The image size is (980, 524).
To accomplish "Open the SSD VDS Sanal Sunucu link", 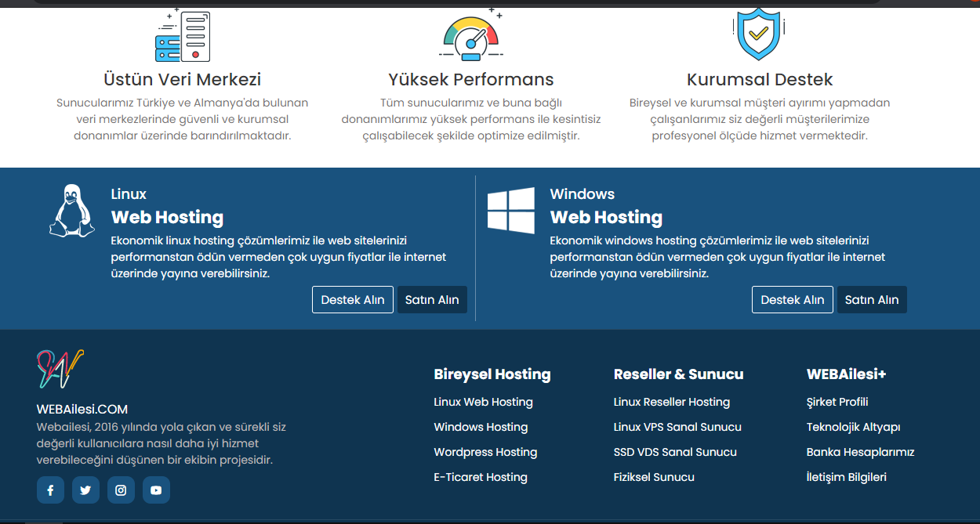I will pos(675,452).
